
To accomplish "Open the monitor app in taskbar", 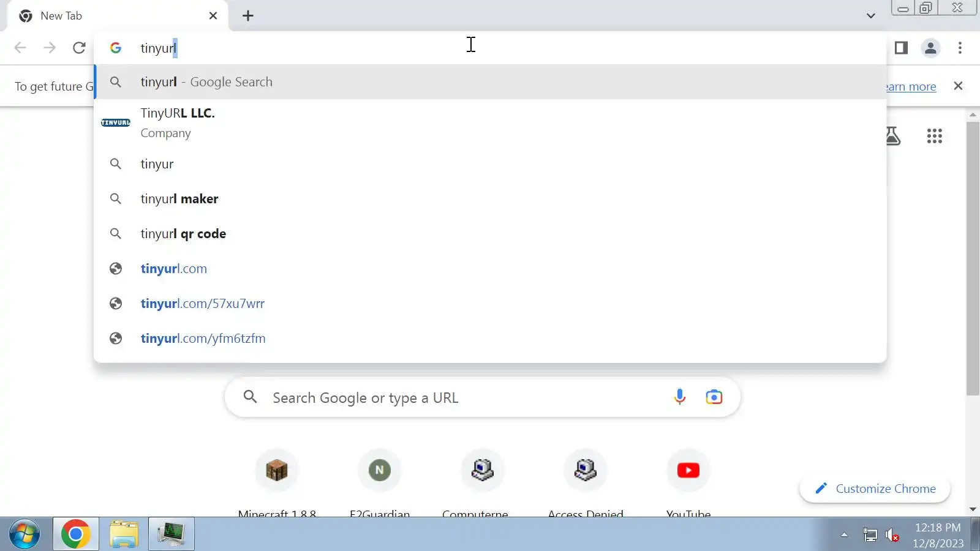I will click(x=171, y=534).
